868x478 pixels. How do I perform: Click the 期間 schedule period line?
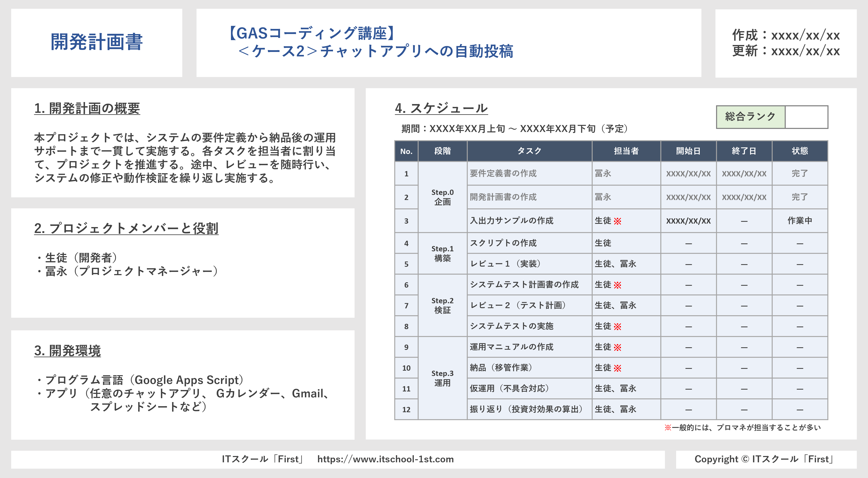(515, 129)
